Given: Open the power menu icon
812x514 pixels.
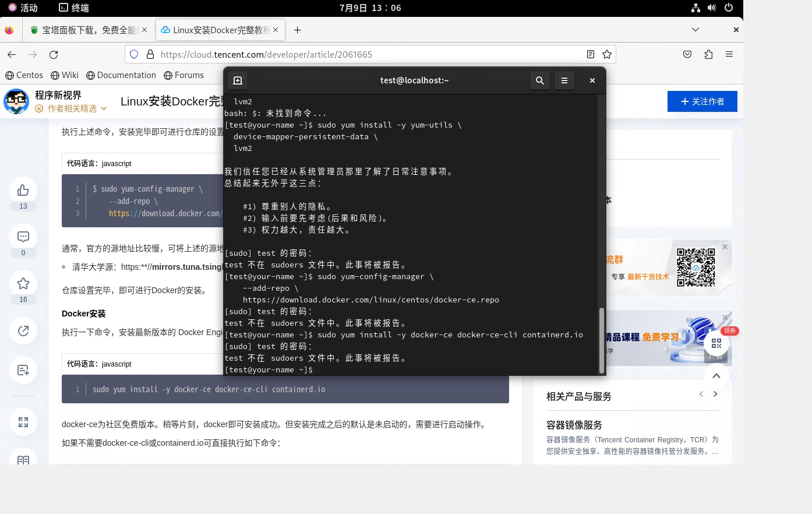Looking at the screenshot, I should pos(729,8).
